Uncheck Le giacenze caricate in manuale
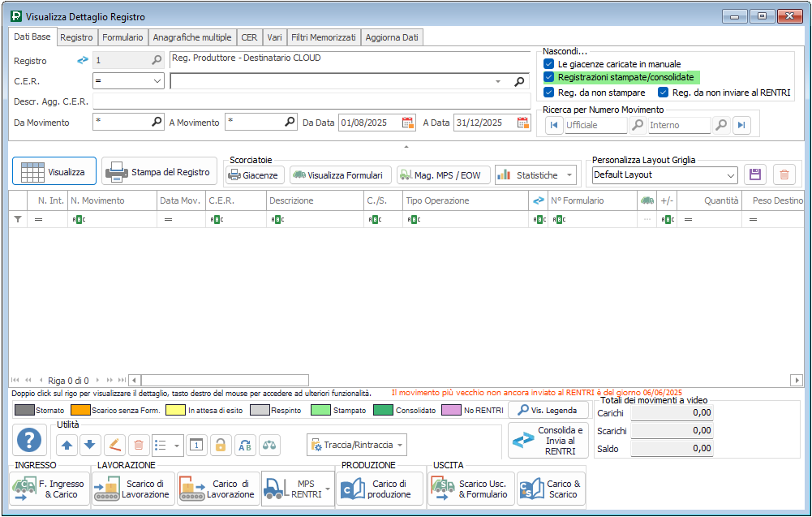The height and width of the screenshot is (517, 812). pyautogui.click(x=549, y=64)
